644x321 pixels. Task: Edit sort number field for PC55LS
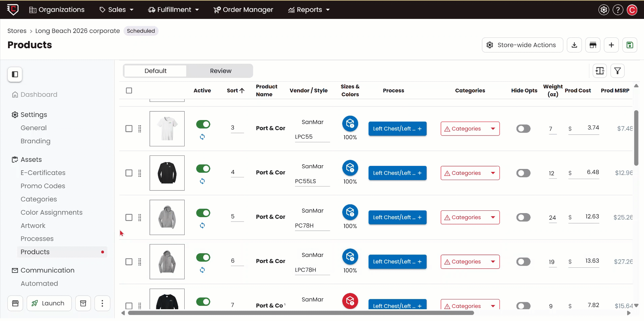[x=237, y=172]
